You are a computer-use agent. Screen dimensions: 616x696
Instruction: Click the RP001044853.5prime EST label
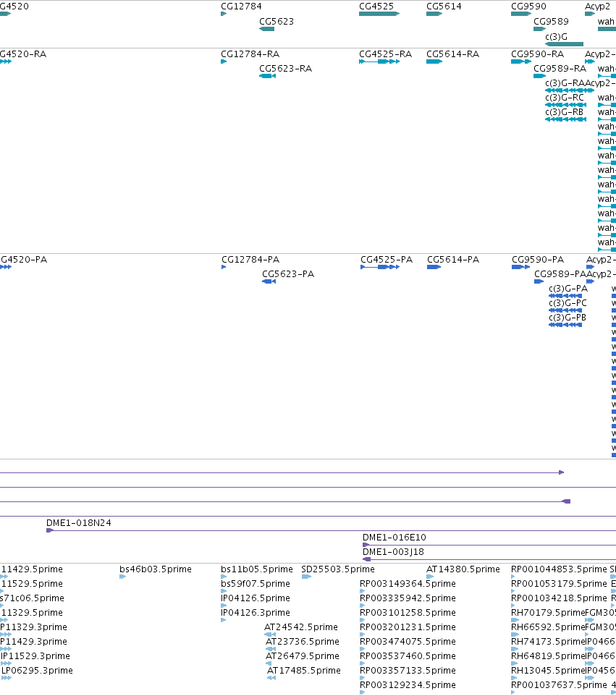(x=559, y=569)
